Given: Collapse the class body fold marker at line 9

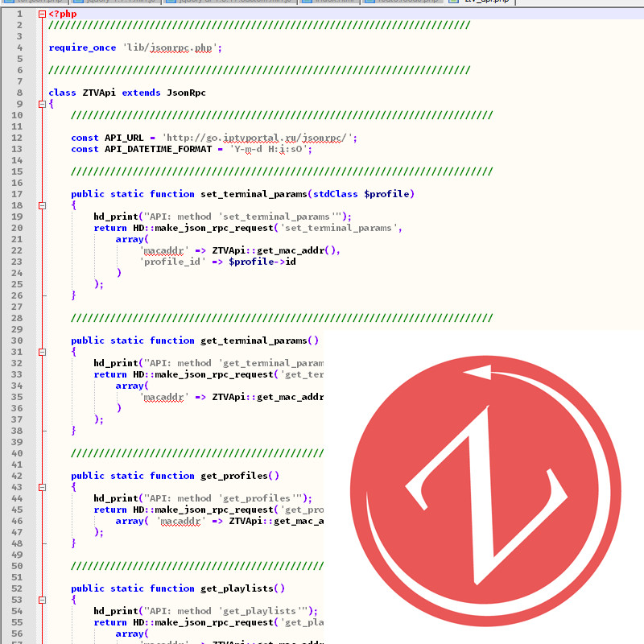Looking at the screenshot, I should click(x=42, y=104).
